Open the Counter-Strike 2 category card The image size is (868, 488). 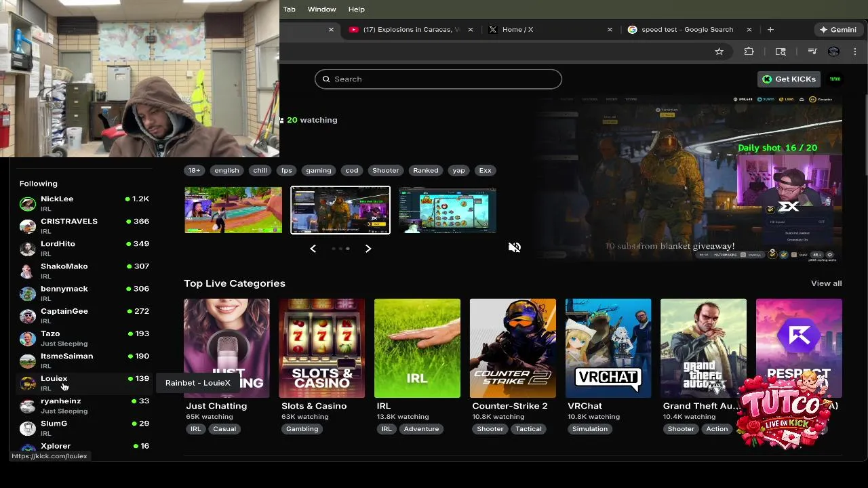tap(513, 348)
